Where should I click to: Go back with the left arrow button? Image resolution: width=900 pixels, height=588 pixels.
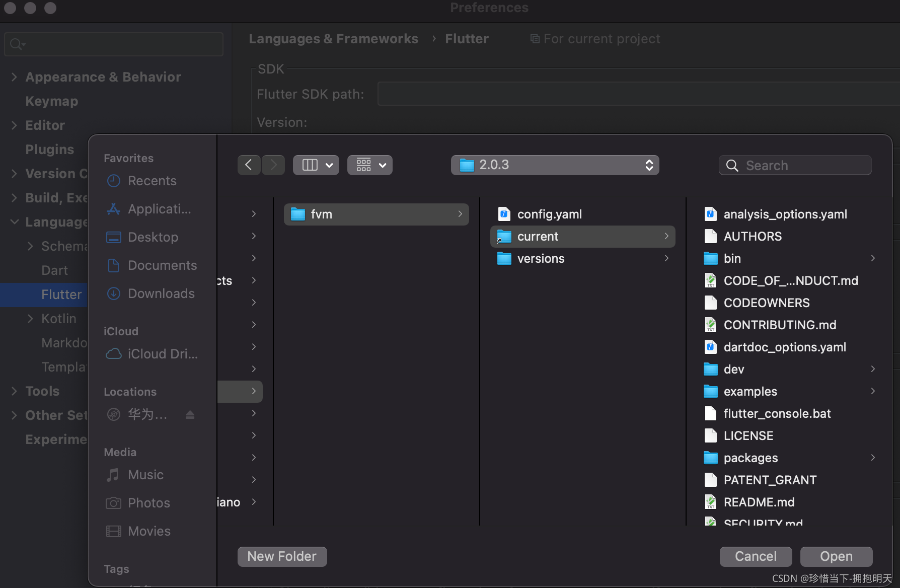pyautogui.click(x=249, y=165)
